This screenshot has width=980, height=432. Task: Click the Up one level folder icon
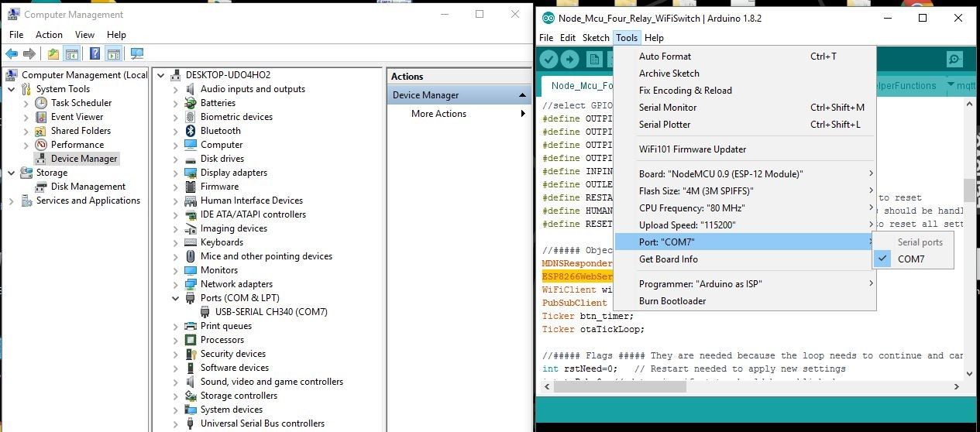53,53
